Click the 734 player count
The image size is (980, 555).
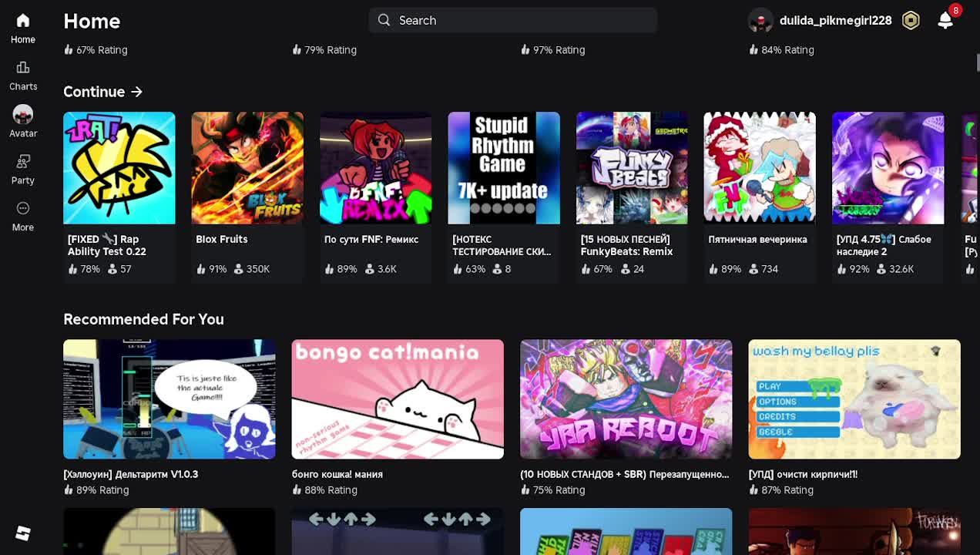(763, 269)
